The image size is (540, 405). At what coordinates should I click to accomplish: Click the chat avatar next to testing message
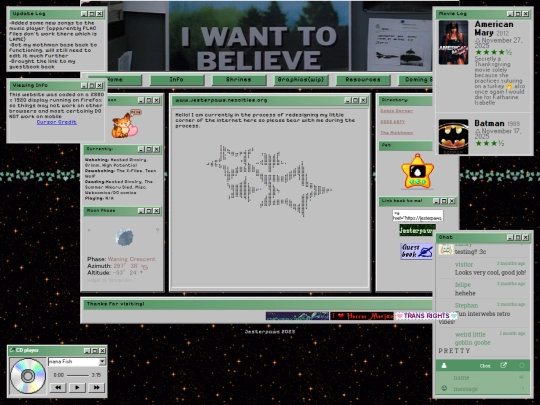coord(446,249)
